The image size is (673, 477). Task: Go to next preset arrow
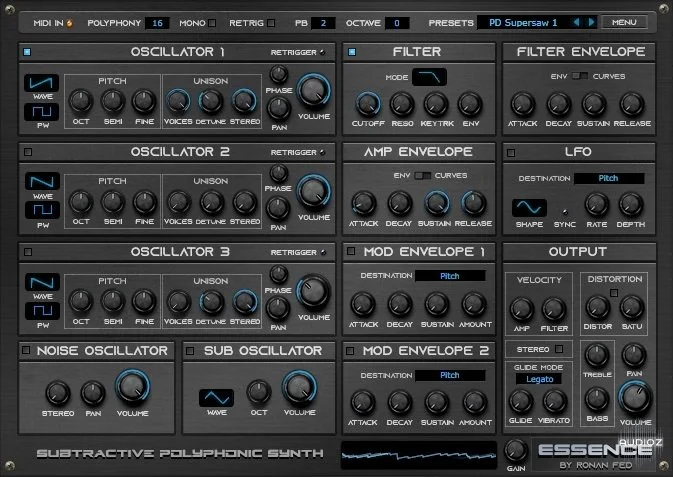(592, 22)
